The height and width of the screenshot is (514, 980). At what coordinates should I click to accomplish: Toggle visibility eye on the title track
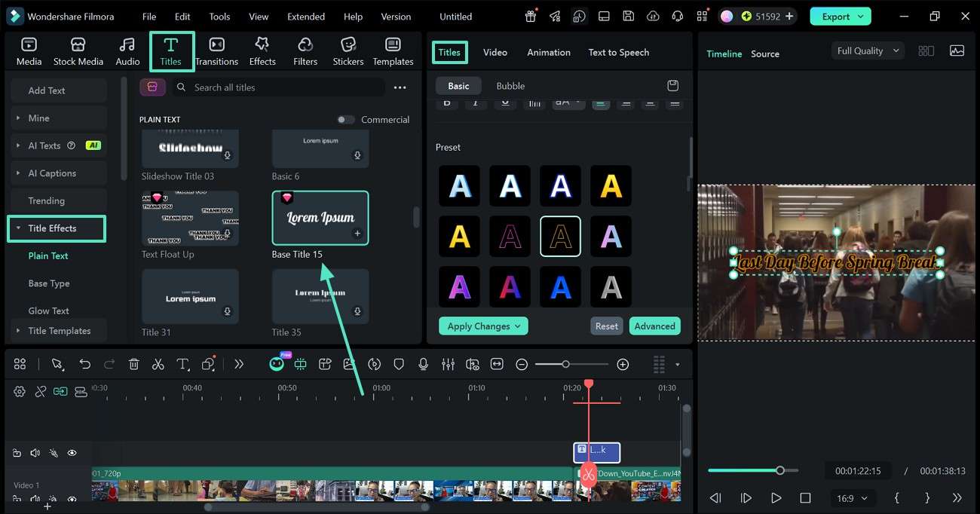[x=72, y=453]
